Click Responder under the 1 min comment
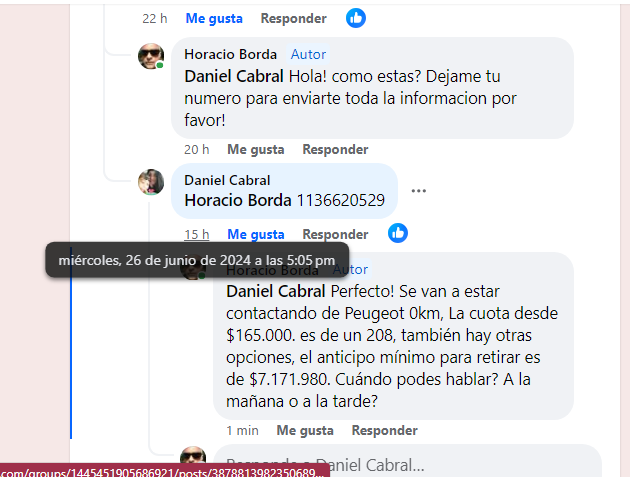The image size is (630, 477). 385,430
